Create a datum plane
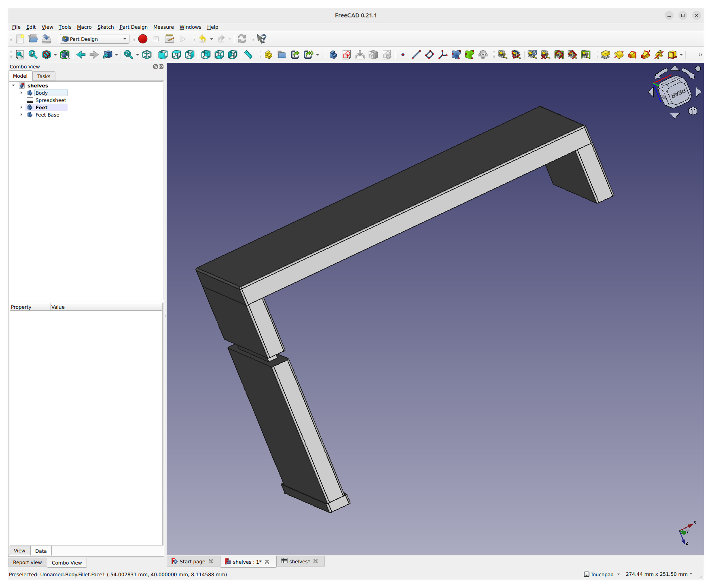The width and height of the screenshot is (712, 588). (430, 55)
